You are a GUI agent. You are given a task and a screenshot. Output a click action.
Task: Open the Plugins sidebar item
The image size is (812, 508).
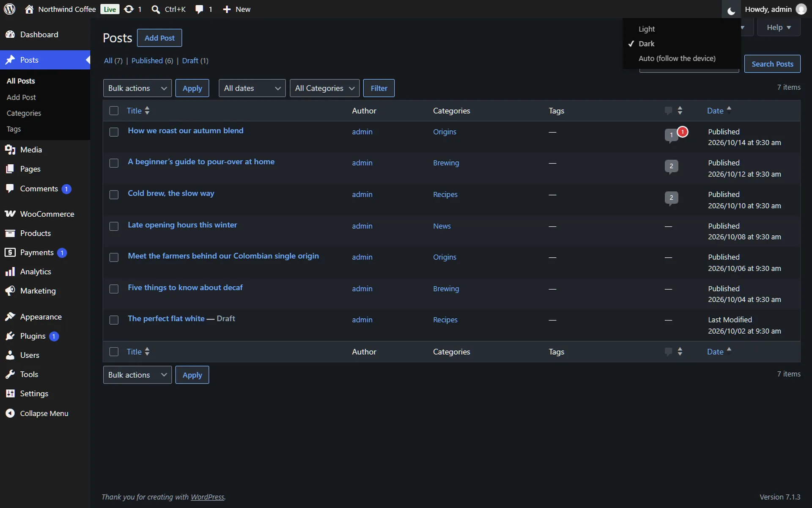point(33,336)
